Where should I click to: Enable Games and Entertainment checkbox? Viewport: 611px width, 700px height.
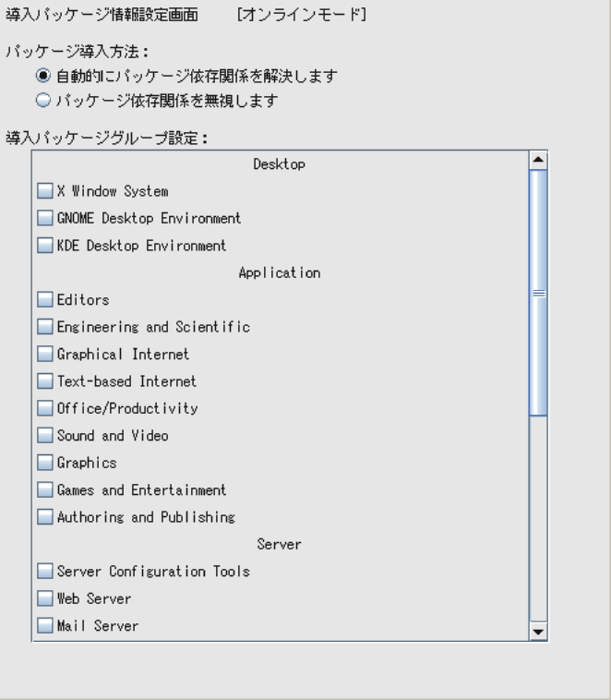pyautogui.click(x=45, y=490)
